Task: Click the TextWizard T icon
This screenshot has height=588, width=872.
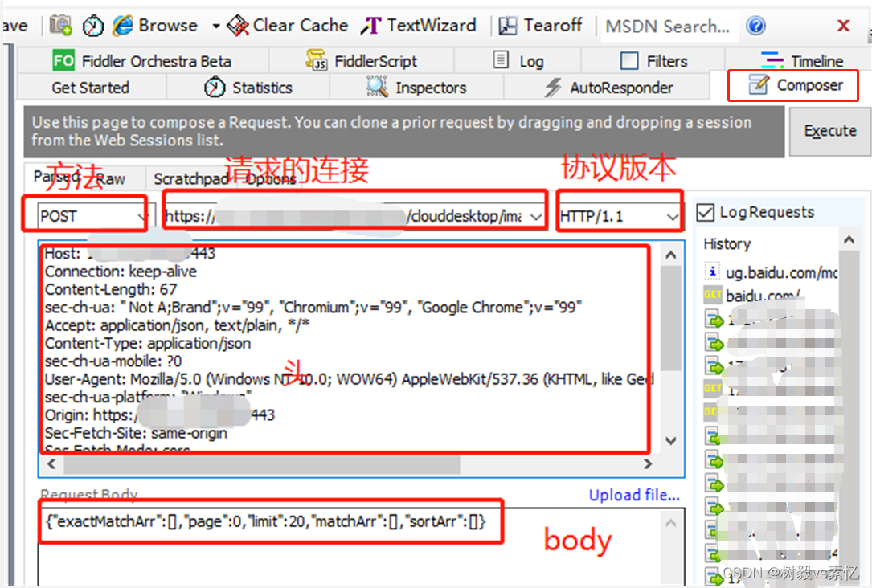Action: pyautogui.click(x=371, y=26)
